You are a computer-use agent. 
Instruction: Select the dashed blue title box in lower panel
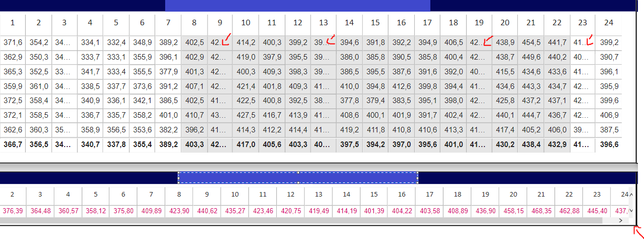click(x=298, y=177)
